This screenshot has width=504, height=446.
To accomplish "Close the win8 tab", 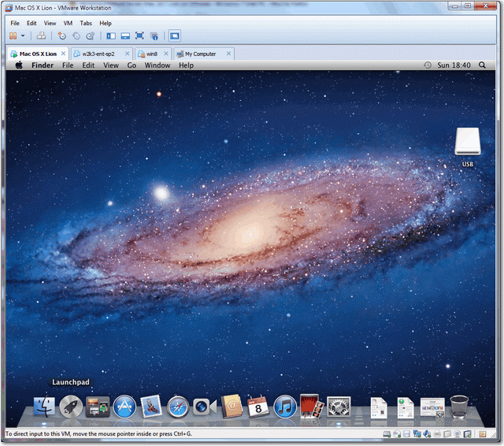I will 166,54.
